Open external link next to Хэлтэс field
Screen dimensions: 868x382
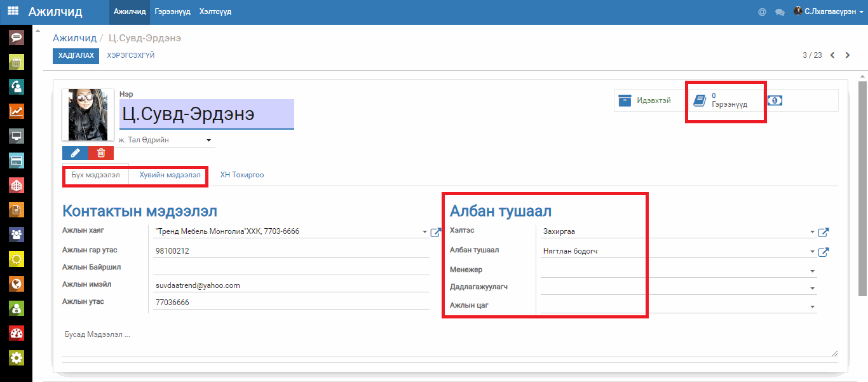click(x=823, y=233)
